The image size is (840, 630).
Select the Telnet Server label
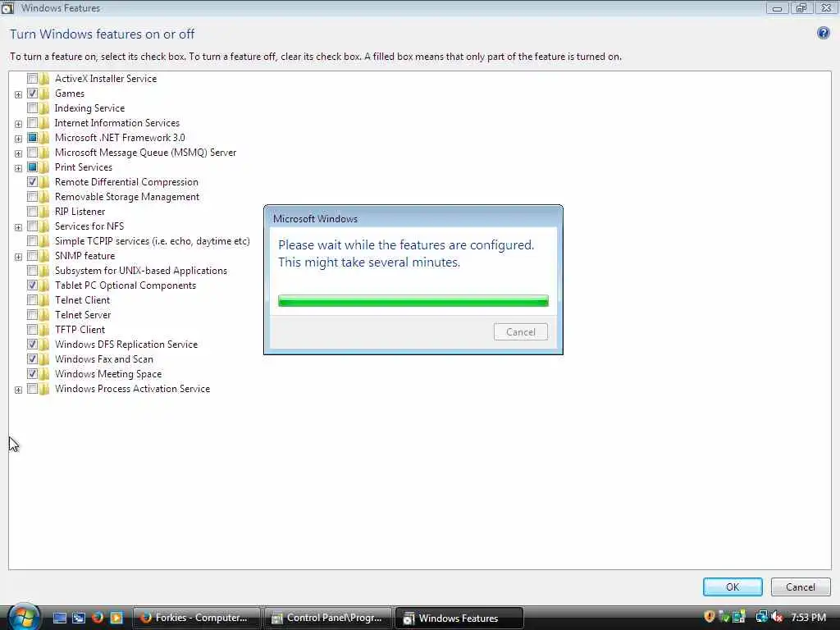83,315
